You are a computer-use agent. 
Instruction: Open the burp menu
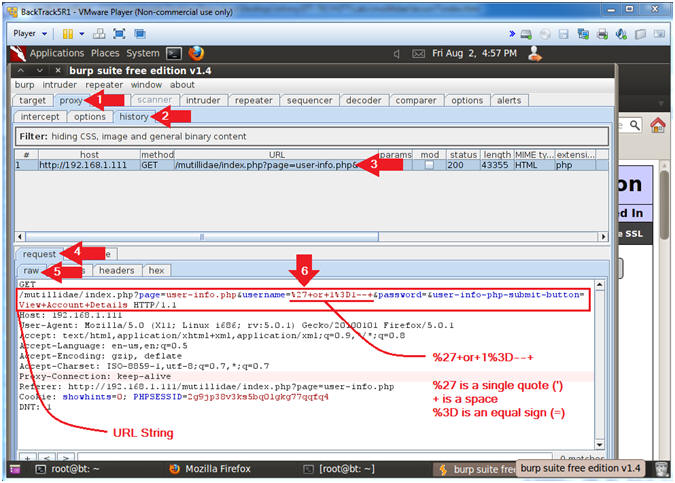tap(25, 85)
